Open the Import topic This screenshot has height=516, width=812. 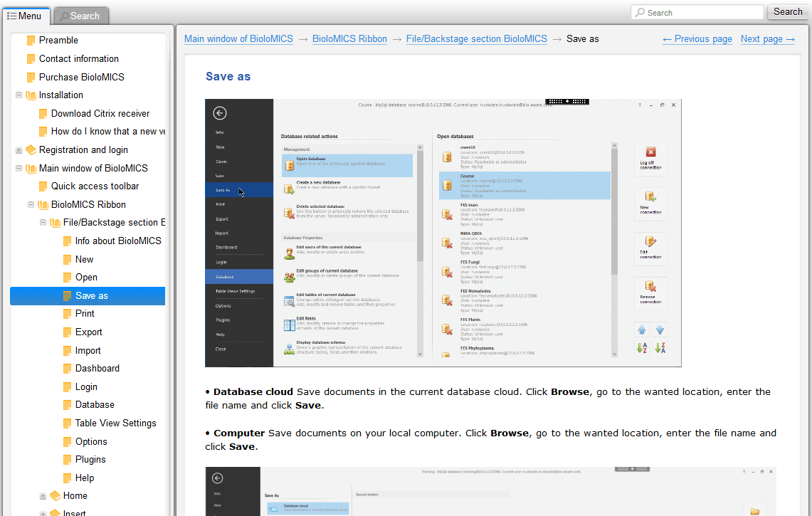point(88,351)
